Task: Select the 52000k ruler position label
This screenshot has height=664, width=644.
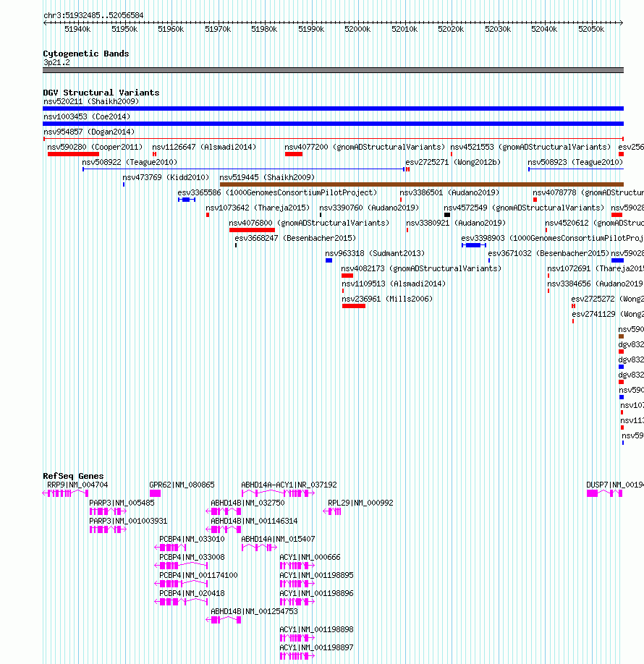Action: coord(357,29)
